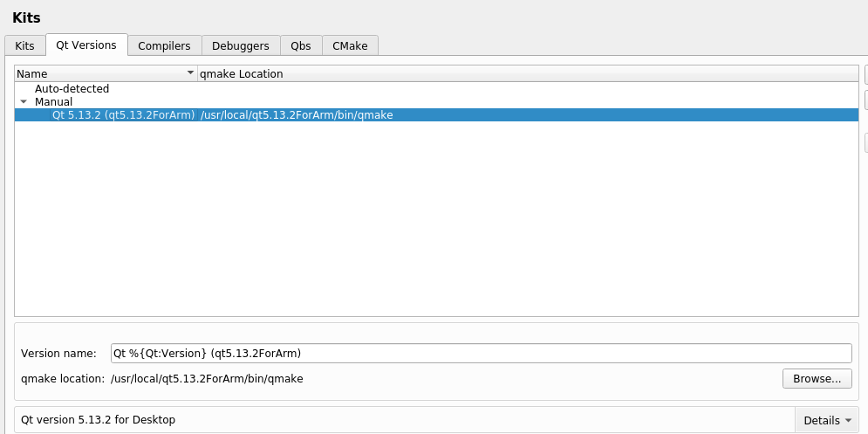Open the Debuggers tab
This screenshot has height=434, width=868.
(x=241, y=45)
